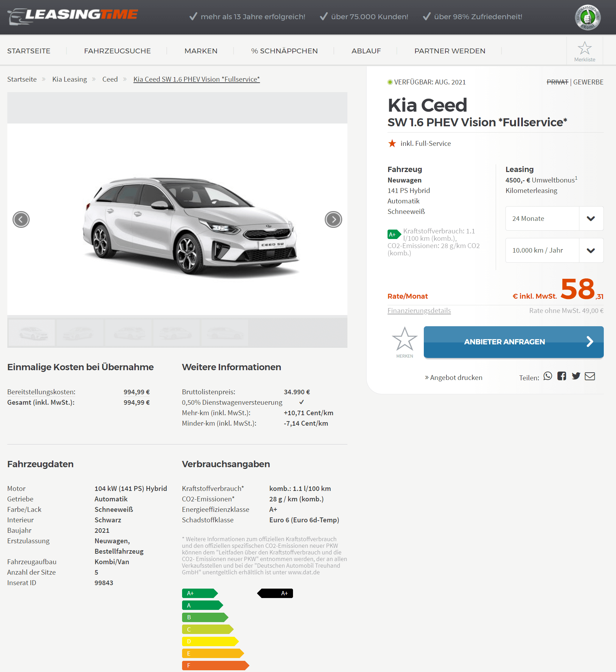Show the previous car image
Screen dimensions: 616x672
tap(21, 219)
